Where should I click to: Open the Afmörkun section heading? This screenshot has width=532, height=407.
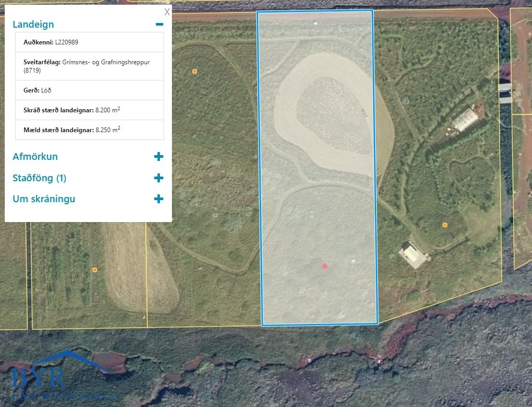[36, 156]
